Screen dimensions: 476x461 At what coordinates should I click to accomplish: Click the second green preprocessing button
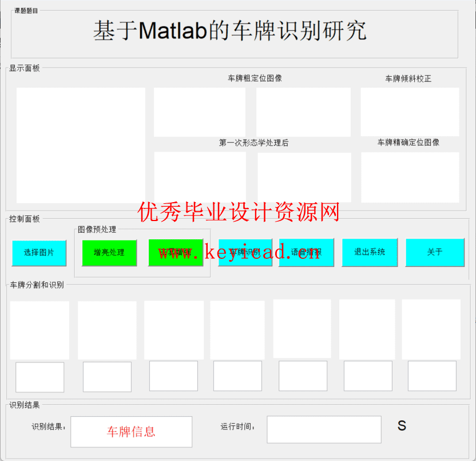[x=176, y=252]
